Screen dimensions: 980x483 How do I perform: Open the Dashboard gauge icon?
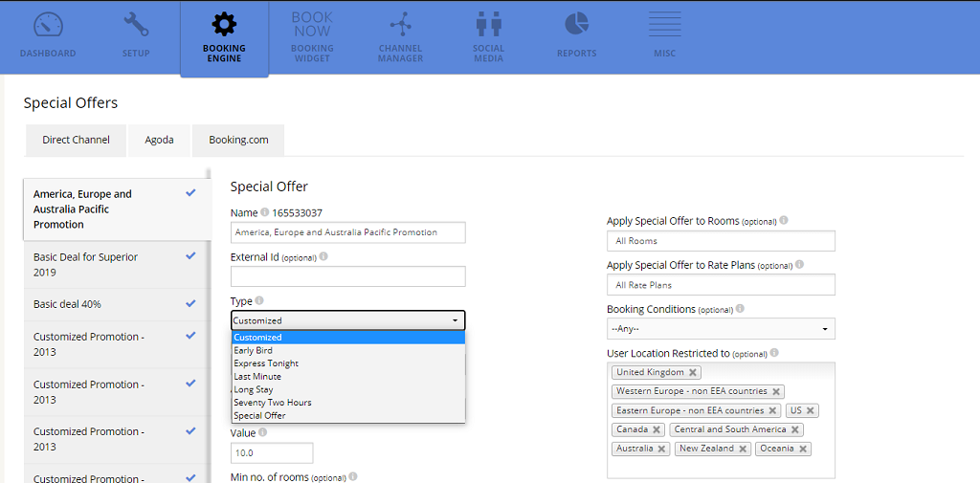pyautogui.click(x=47, y=25)
